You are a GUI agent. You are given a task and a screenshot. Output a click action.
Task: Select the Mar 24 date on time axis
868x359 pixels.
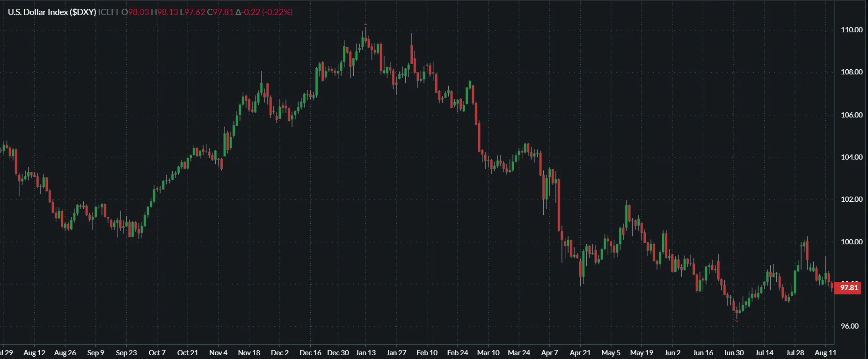519,353
